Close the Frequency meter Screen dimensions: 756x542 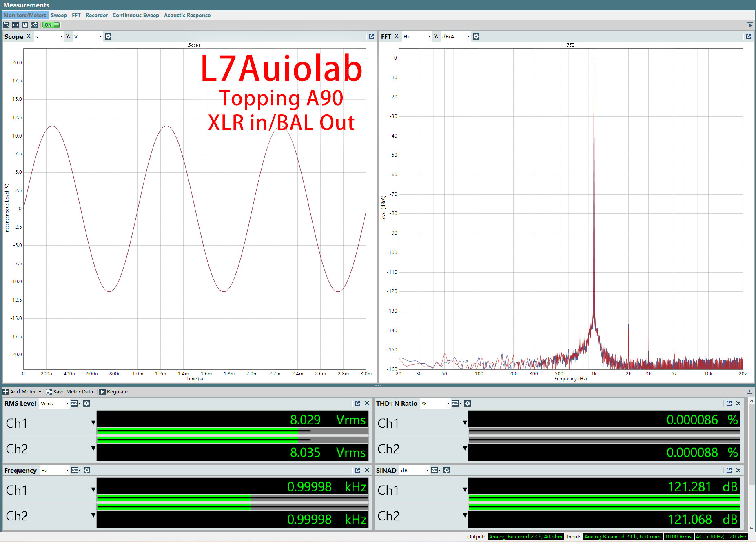point(367,470)
